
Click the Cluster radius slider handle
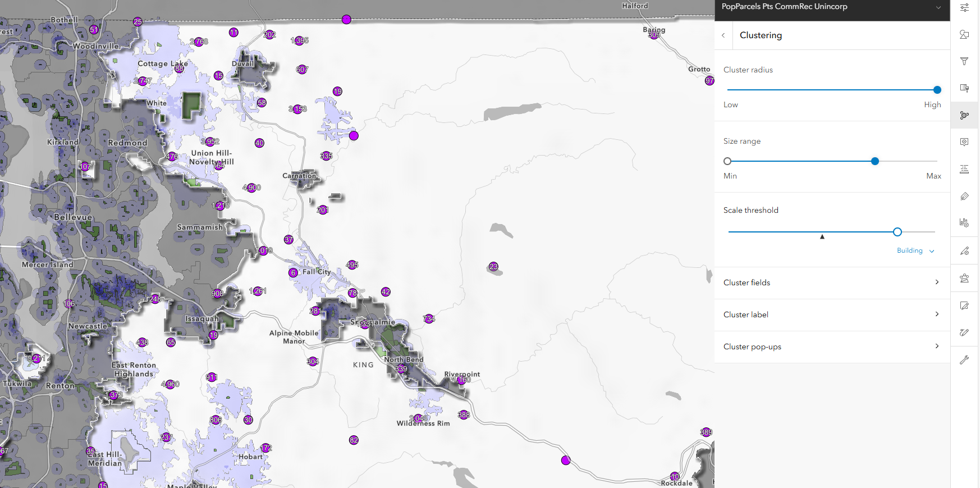937,90
